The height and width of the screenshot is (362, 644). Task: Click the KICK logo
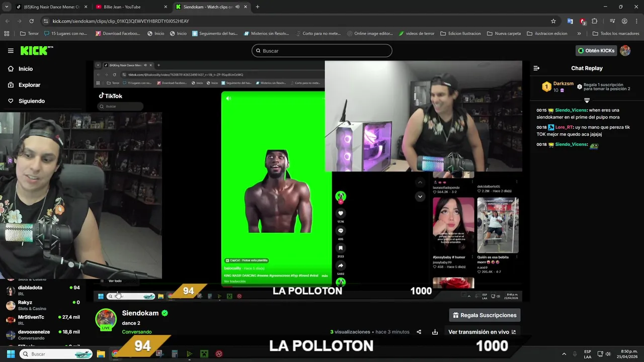37,51
